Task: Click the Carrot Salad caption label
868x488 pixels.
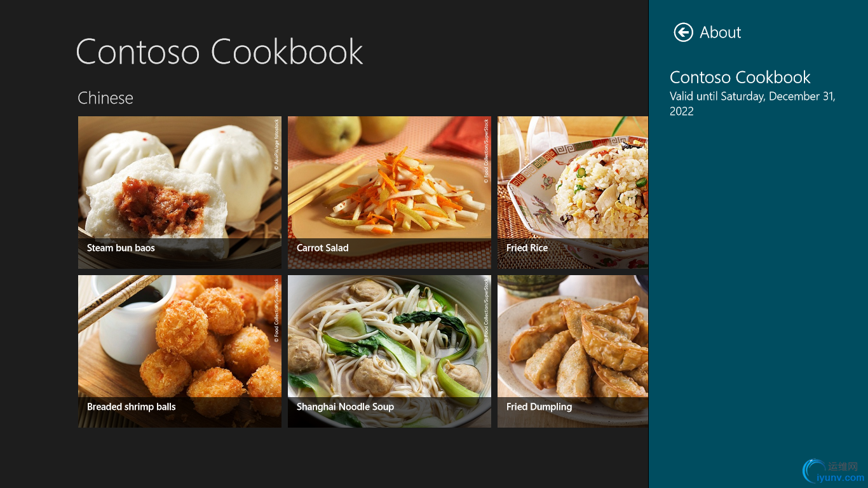Action: click(323, 248)
